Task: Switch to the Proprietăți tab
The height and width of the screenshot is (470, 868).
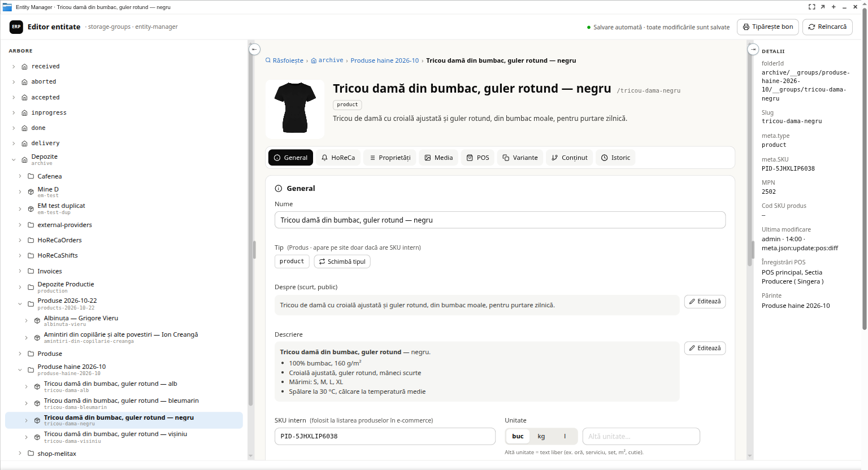Action: [x=390, y=158]
